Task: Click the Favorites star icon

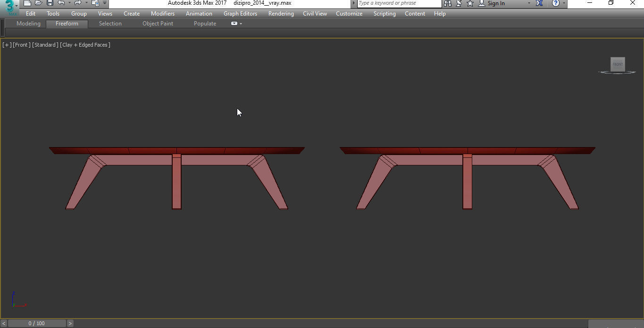Action: (470, 3)
